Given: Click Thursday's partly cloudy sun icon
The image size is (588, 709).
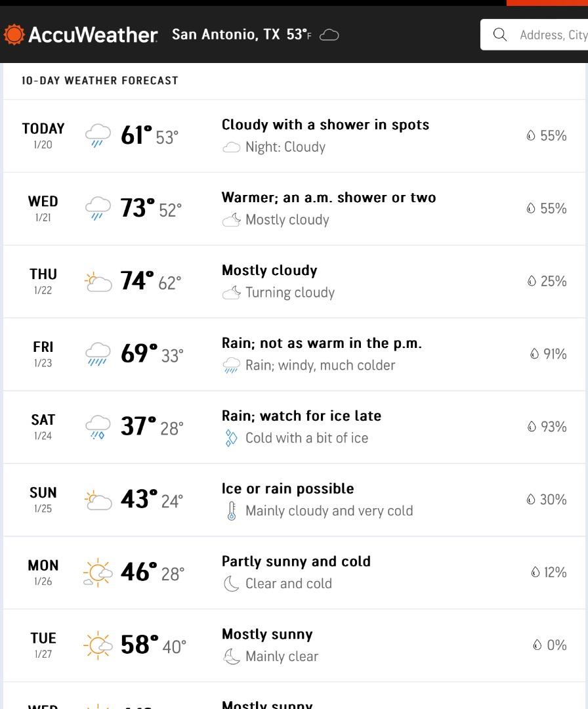Looking at the screenshot, I should 98,282.
